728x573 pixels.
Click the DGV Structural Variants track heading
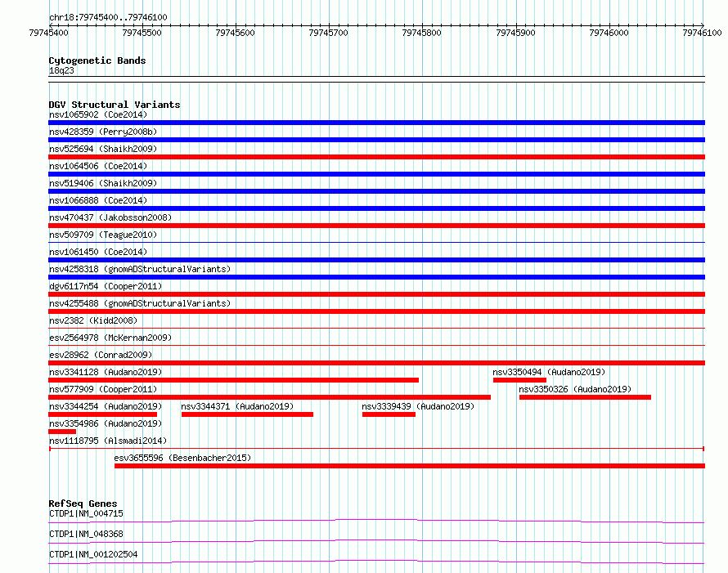click(115, 105)
